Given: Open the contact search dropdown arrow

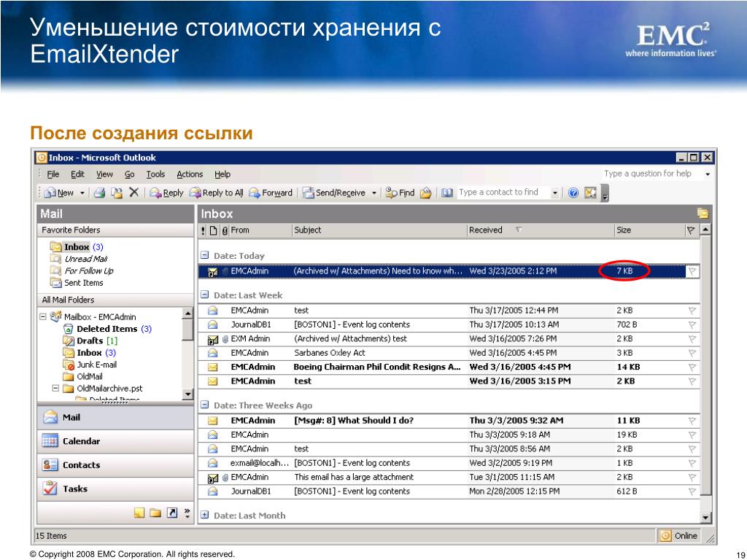Looking at the screenshot, I should click(x=555, y=192).
